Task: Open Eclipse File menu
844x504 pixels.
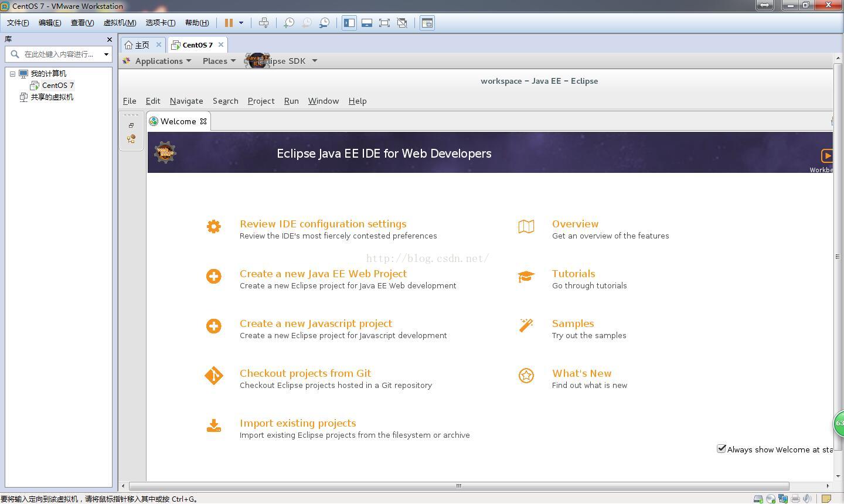Action: (130, 101)
